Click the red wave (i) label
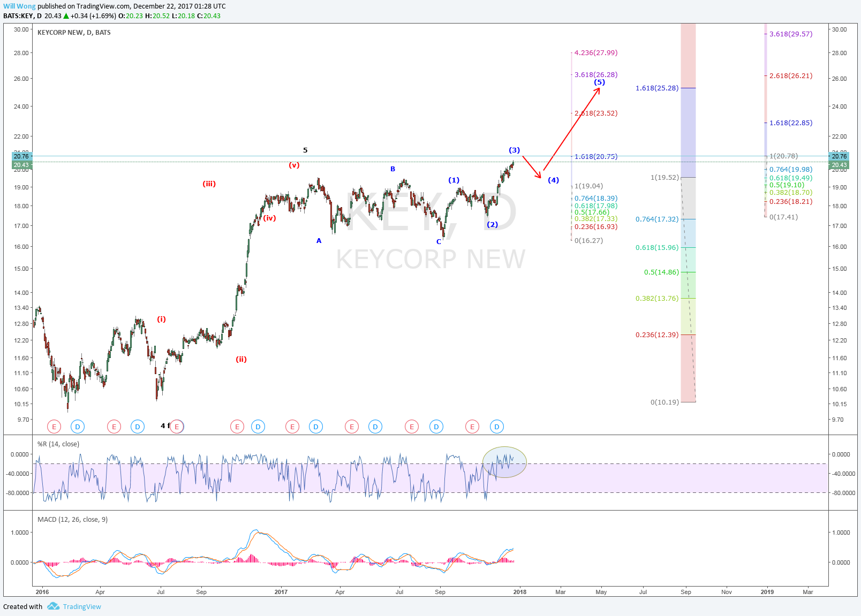The image size is (861, 616). tap(161, 319)
